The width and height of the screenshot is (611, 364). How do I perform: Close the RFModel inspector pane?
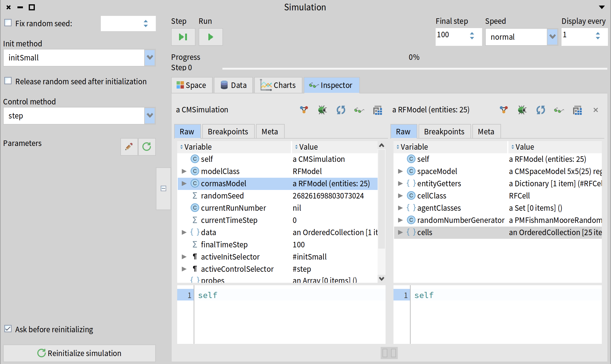[595, 110]
